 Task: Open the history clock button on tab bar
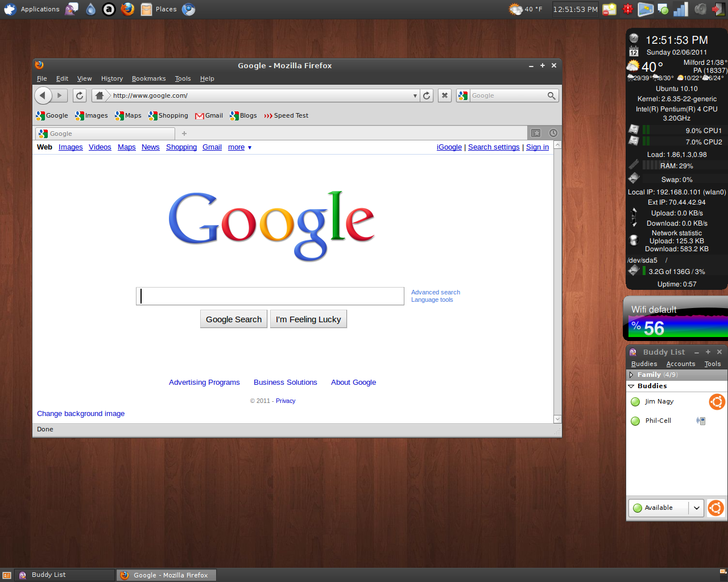tap(553, 133)
